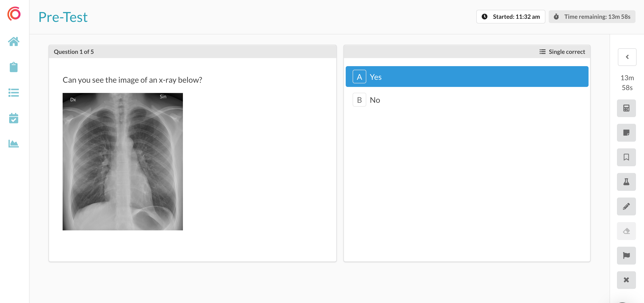Open the list icon in sidebar
Screen dimensions: 644x303
point(13,93)
